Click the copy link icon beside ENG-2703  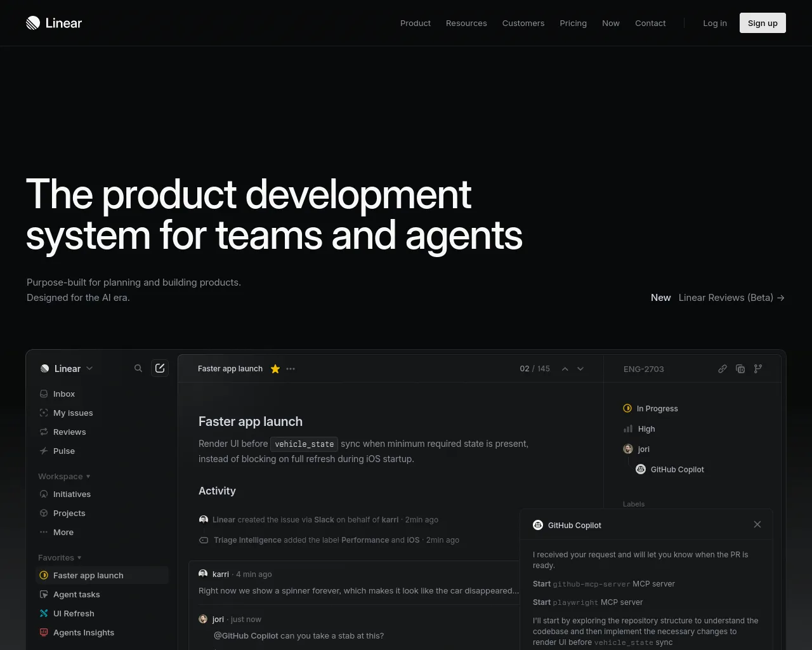[722, 369]
